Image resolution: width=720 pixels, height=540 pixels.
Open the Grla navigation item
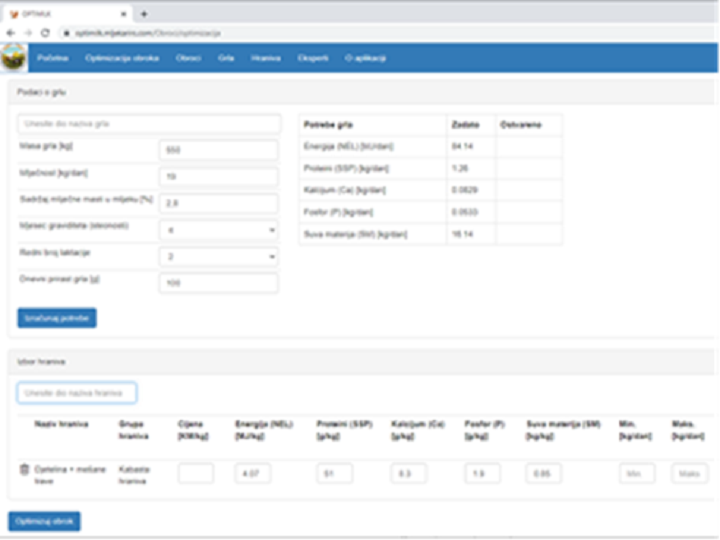tap(226, 58)
